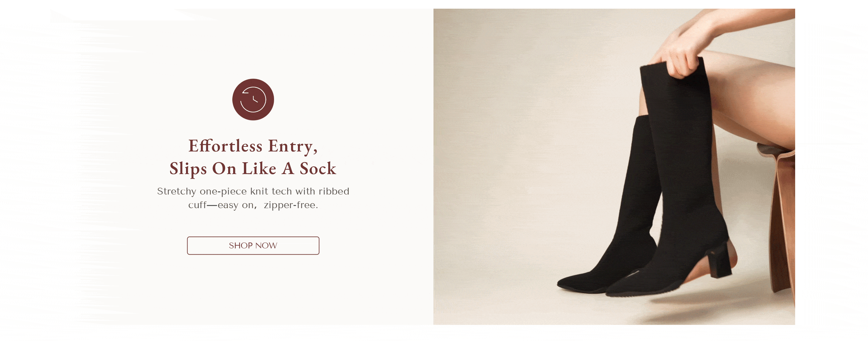Click the model's bare thigh above the boot
Image resolution: width=868 pixels, height=341 pixels.
pyautogui.click(x=755, y=98)
